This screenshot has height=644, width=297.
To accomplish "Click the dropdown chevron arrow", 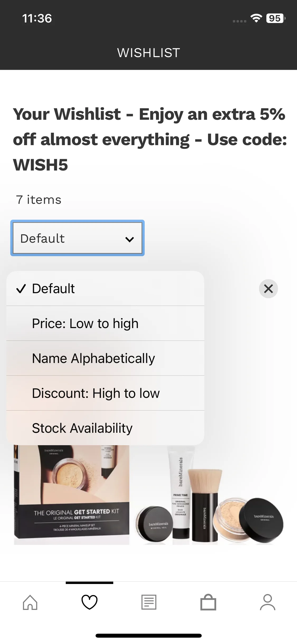I will pos(130,239).
